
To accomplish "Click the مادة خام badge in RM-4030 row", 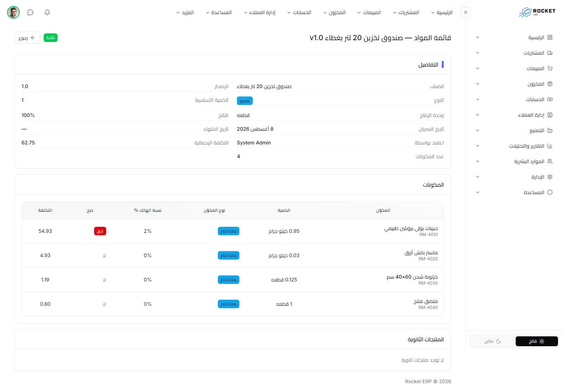I will click(228, 280).
